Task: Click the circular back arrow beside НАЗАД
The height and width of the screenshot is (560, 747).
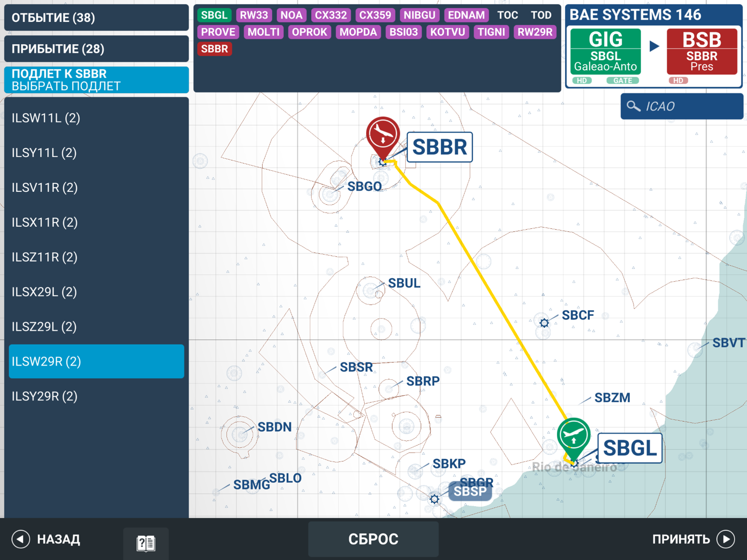Action: (x=21, y=539)
